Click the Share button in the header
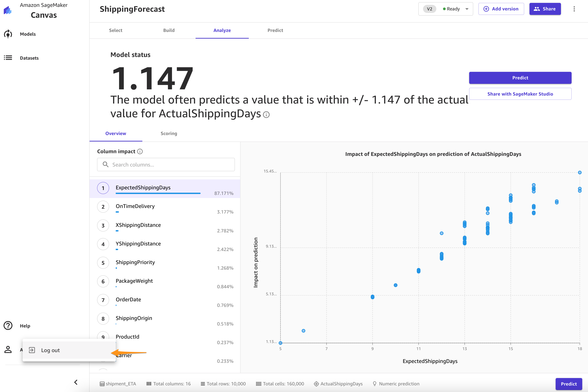588x392 pixels. [x=545, y=9]
